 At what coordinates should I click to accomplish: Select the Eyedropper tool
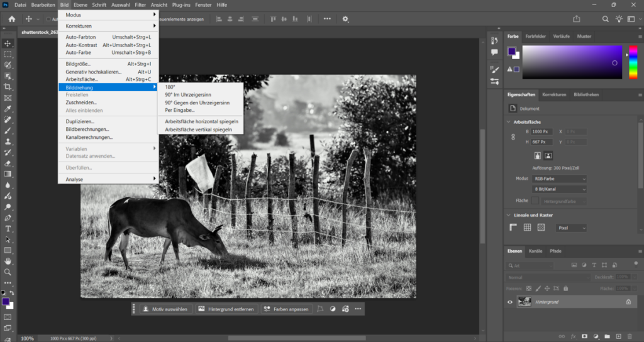[x=8, y=109]
